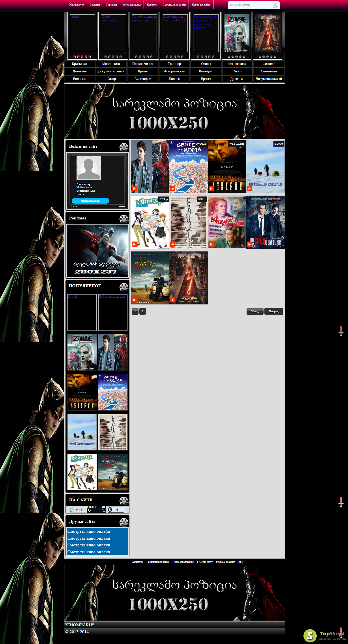The width and height of the screenshot is (348, 644).
Task: Click film reel icon beside Друзья сайта
Action: (x=124, y=522)
